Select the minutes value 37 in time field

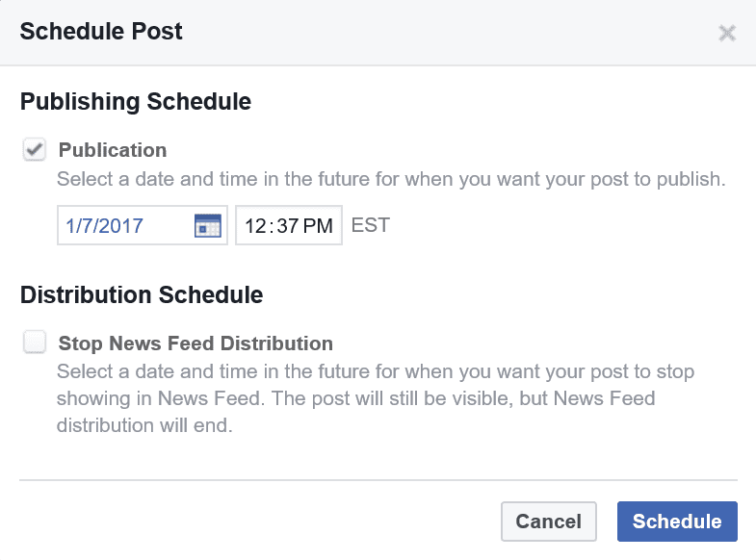pos(287,226)
